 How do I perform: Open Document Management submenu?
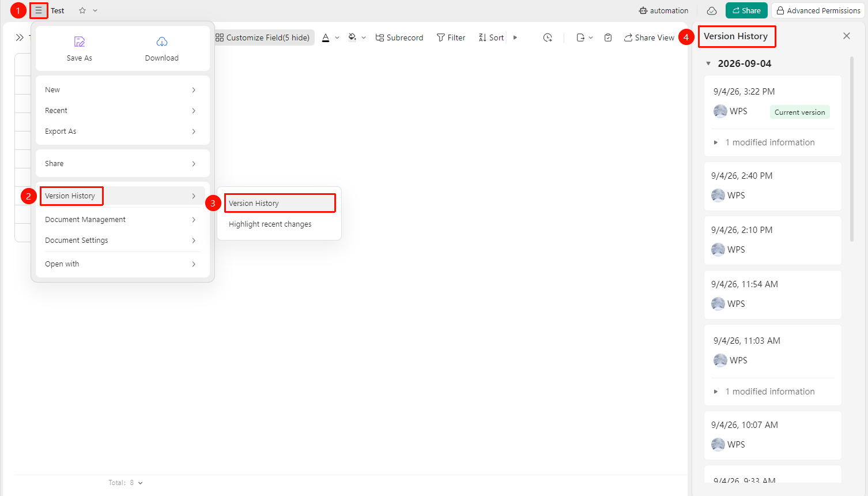point(120,220)
